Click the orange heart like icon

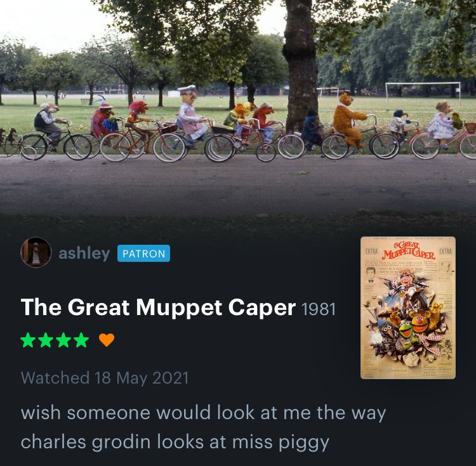point(107,340)
